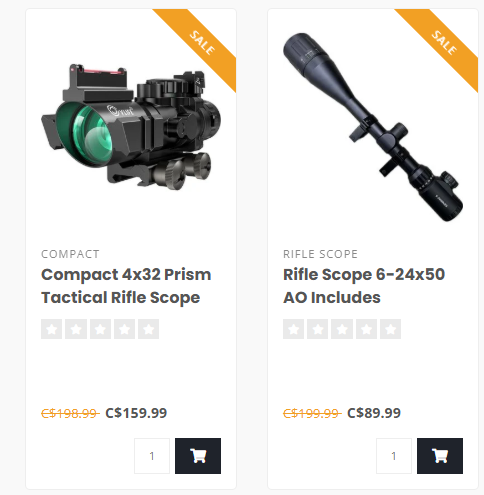The height and width of the screenshot is (495, 484).
Task: Add Rifle Scope 6-24x50 to cart
Action: pos(440,456)
